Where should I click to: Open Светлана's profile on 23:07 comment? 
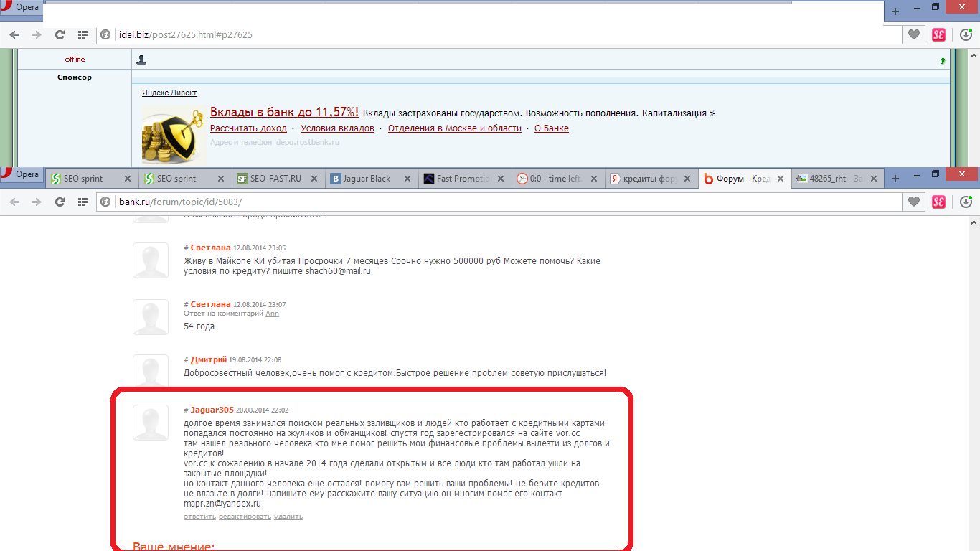click(210, 304)
